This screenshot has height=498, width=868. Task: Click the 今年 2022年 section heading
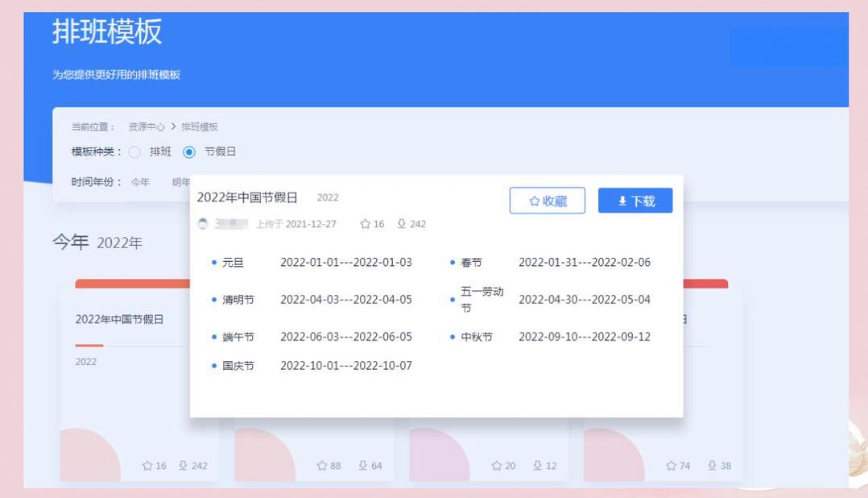point(97,242)
